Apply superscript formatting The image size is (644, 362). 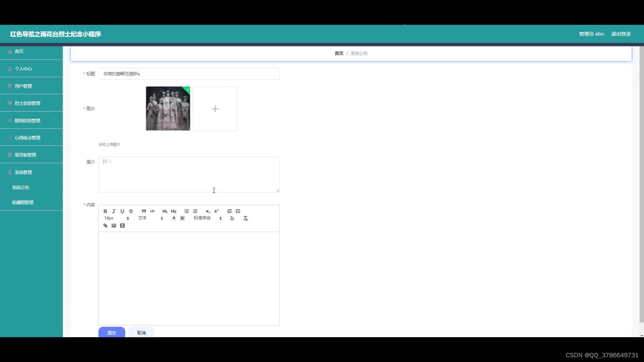(216, 211)
